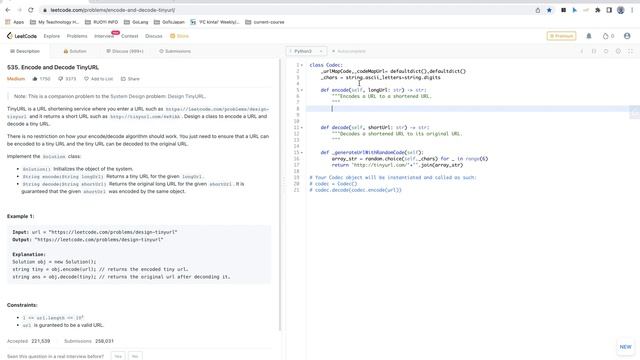Toggle the Autocomplete option
The width and height of the screenshot is (640, 360).
[348, 51]
